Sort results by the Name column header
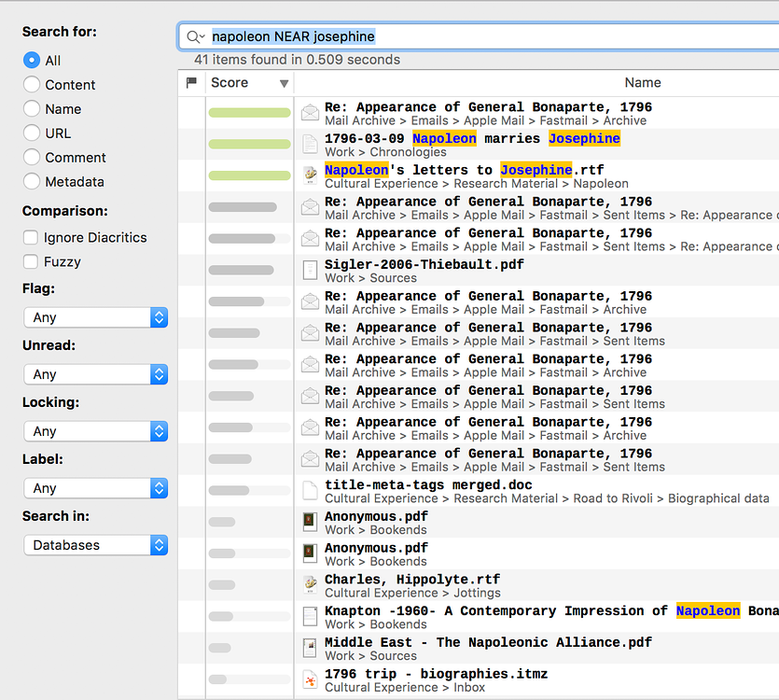This screenshot has width=779, height=700. click(643, 82)
